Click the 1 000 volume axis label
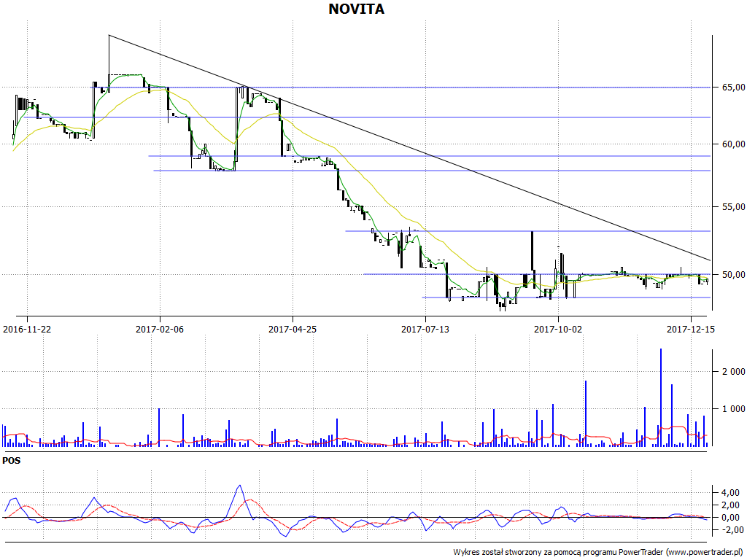Screen dimensions: 747x560 tap(734, 408)
